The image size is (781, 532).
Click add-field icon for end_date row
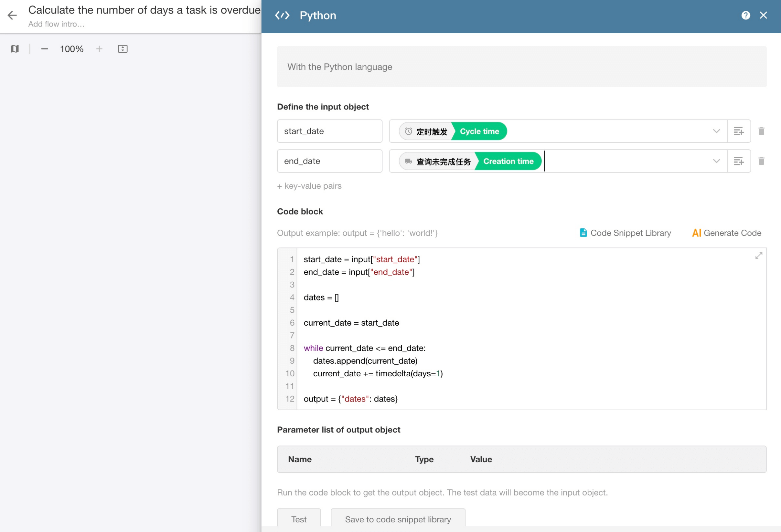coord(738,161)
